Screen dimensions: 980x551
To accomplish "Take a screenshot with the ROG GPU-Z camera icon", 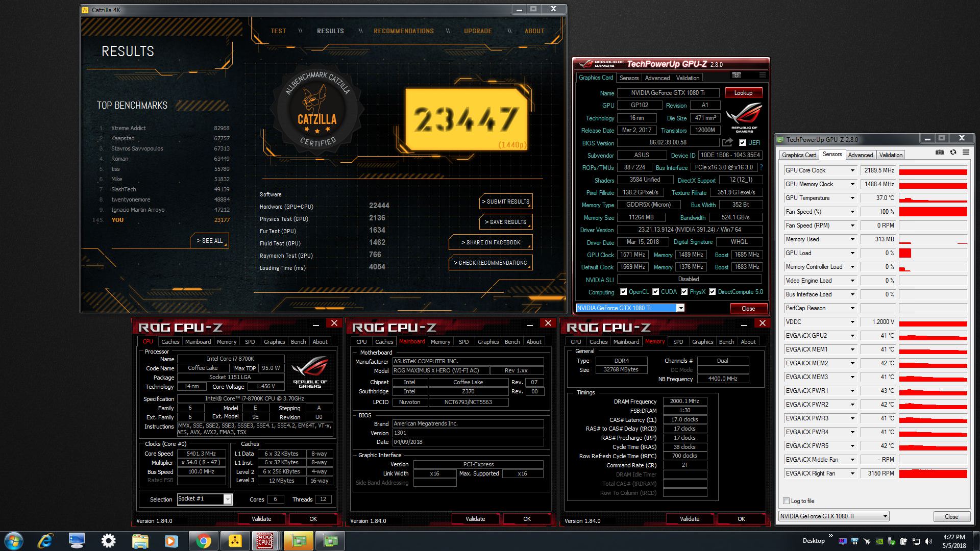I will [736, 76].
